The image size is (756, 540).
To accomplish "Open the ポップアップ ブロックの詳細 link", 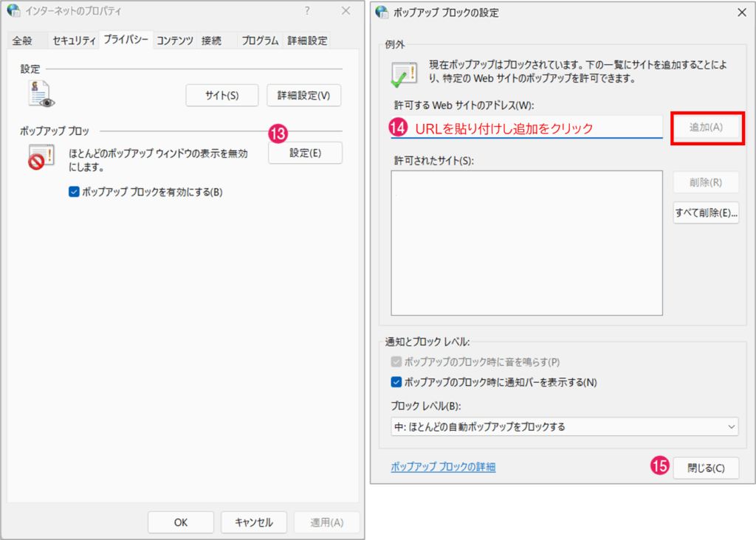I will (x=443, y=467).
